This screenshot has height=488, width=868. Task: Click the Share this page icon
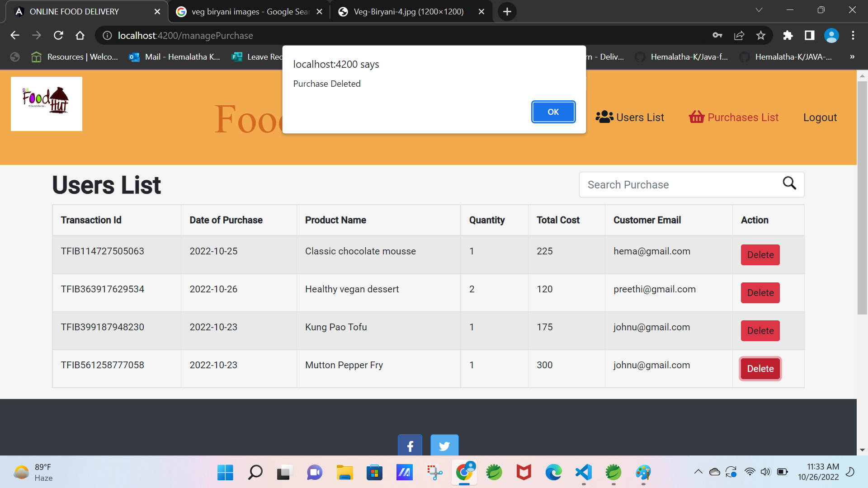pyautogui.click(x=739, y=35)
